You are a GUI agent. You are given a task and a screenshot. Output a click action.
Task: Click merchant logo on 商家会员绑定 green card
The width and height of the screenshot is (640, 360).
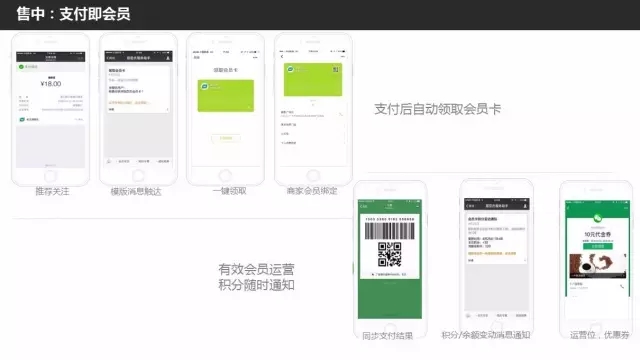[290, 69]
